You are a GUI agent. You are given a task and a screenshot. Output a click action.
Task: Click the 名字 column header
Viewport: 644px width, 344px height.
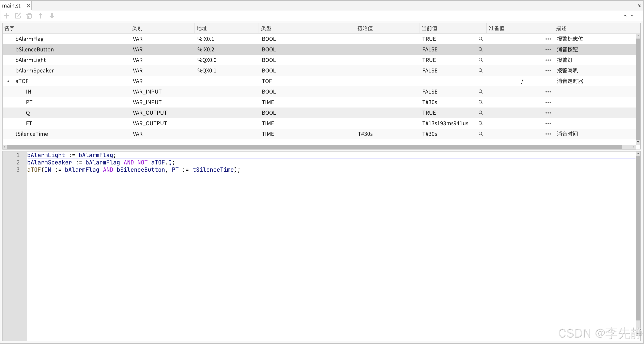click(x=10, y=28)
